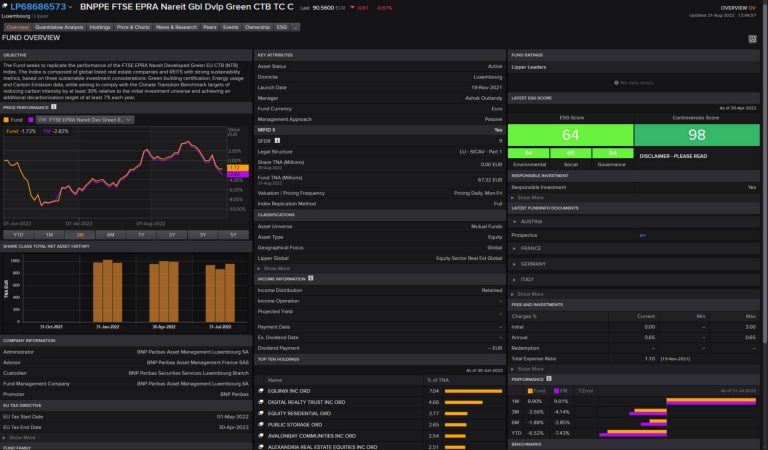Set chart range to YTD
This screenshot has height=450, width=768.
click(18, 235)
